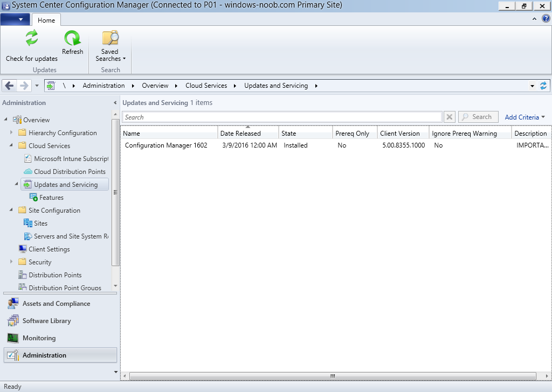Click Administration in the breadcrumb path
Viewport: 552px width, 392px height.
(103, 86)
